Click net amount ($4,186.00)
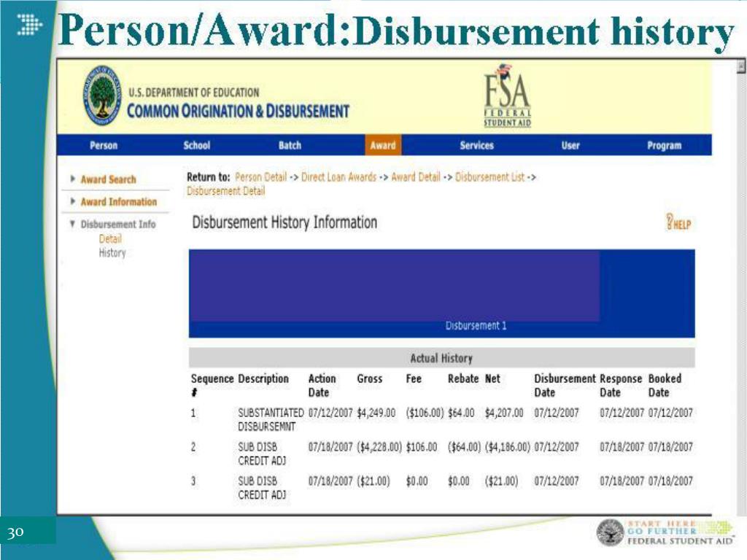Image resolution: width=747 pixels, height=560 pixels. pyautogui.click(x=508, y=447)
